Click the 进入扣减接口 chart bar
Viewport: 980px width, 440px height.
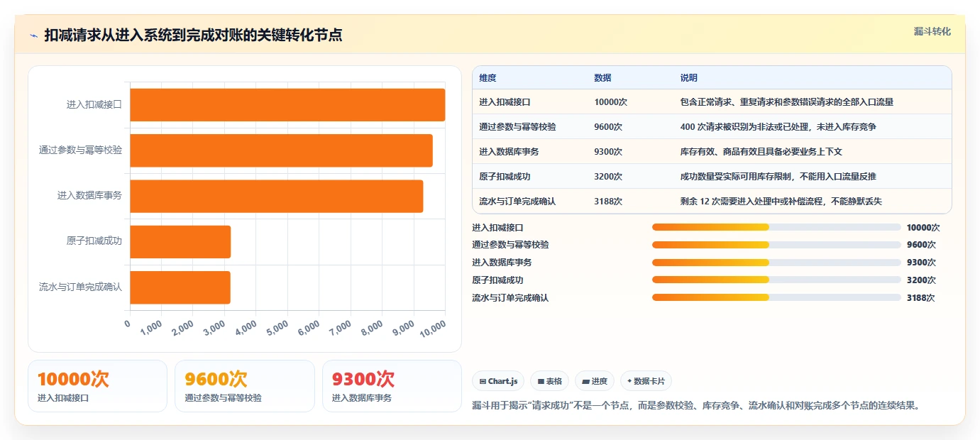click(x=287, y=104)
